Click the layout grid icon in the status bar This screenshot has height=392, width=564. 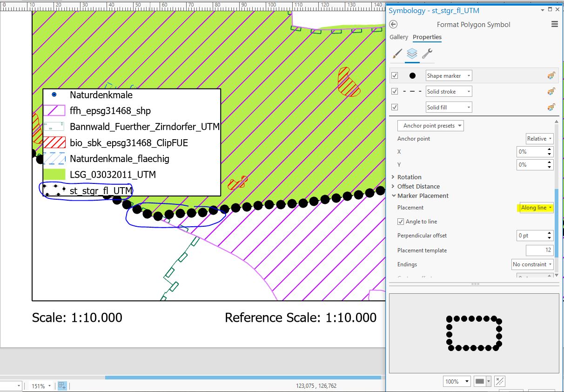(62, 385)
